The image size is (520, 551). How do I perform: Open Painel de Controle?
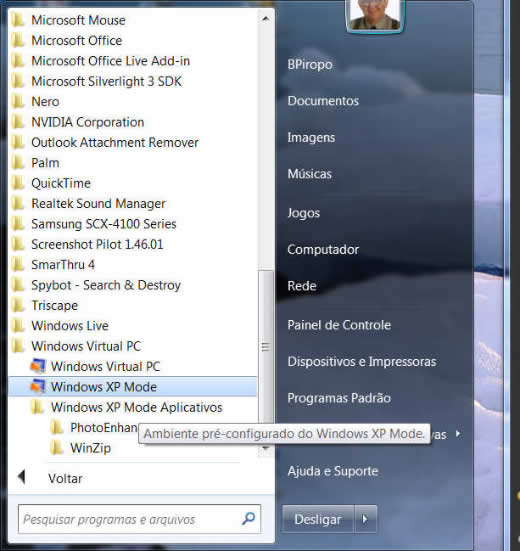click(x=339, y=325)
